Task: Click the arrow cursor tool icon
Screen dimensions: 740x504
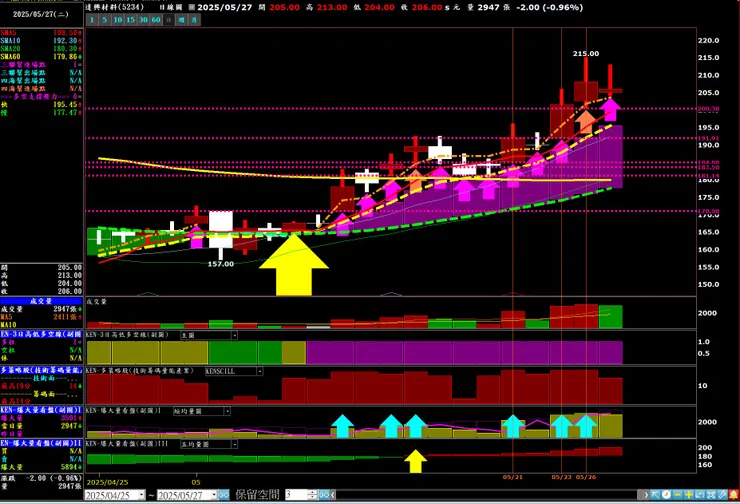Action: [x=655, y=495]
